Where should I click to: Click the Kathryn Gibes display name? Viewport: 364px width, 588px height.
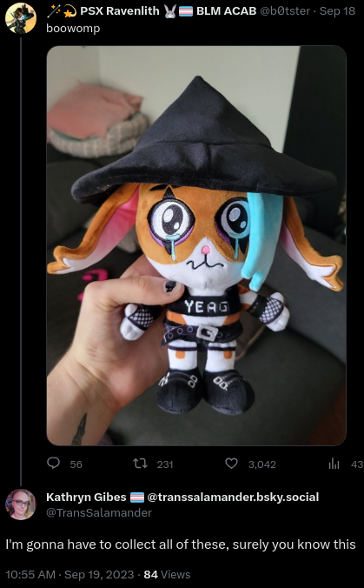[86, 498]
